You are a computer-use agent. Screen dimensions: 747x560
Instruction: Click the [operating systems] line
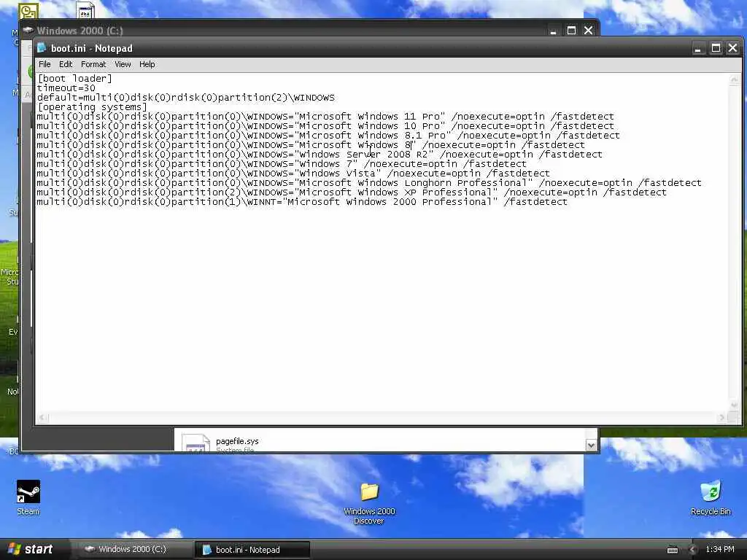(x=93, y=107)
